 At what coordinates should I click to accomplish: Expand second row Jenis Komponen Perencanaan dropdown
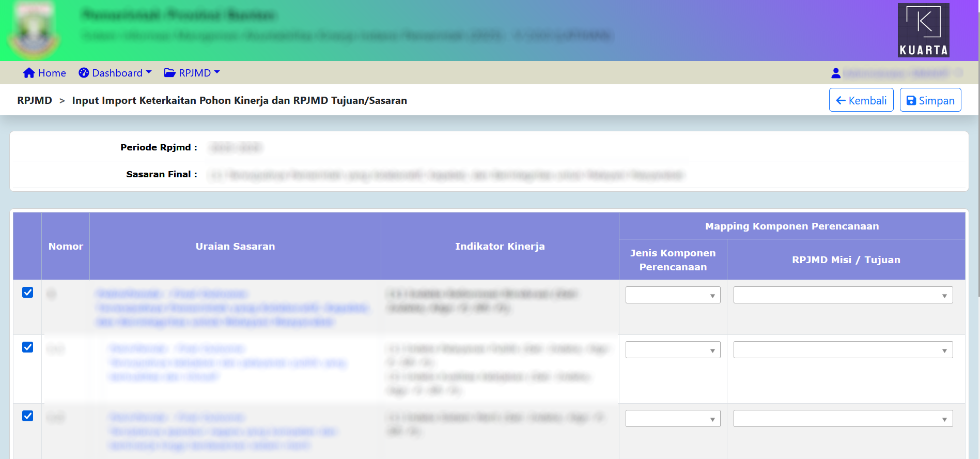(673, 350)
